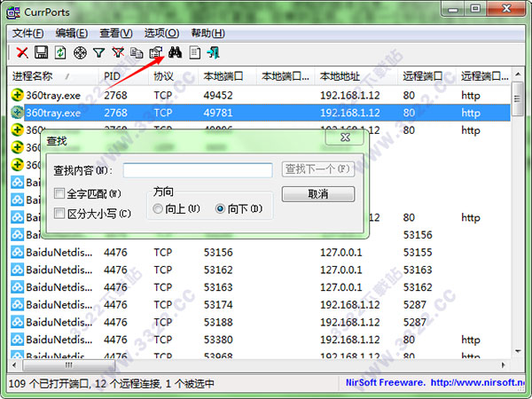
Task: Click the vertical scrollbar thumb
Action: pyautogui.click(x=518, y=98)
